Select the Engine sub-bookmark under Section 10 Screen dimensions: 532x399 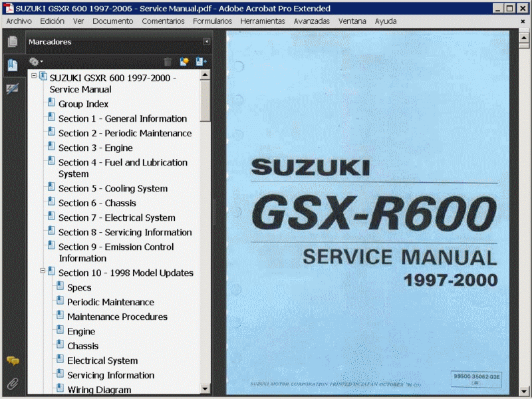pyautogui.click(x=81, y=331)
